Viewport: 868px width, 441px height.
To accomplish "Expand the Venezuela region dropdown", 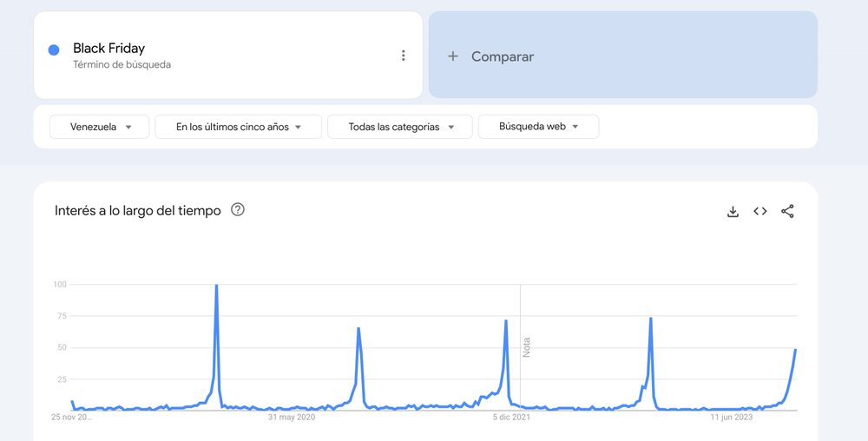I will [x=100, y=127].
